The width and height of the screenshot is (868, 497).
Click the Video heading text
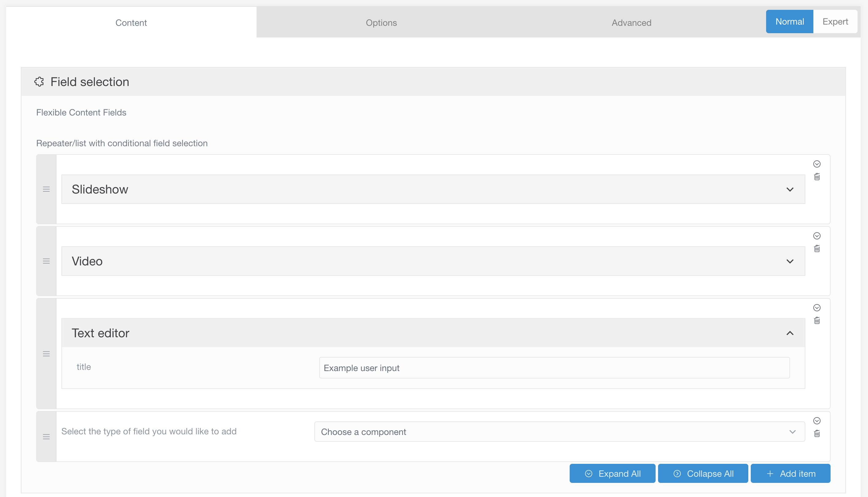(x=87, y=261)
